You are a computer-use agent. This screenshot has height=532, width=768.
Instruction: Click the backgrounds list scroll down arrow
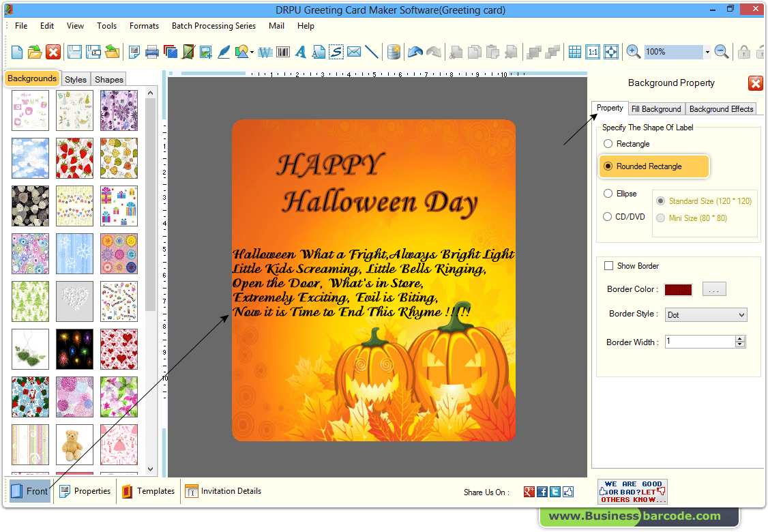click(150, 469)
